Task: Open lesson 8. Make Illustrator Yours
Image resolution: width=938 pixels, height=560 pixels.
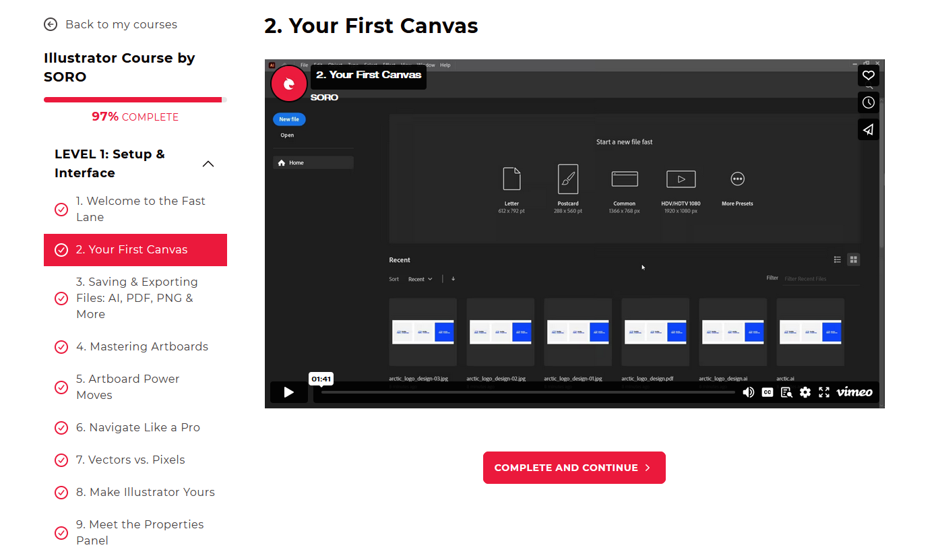Action: [145, 492]
